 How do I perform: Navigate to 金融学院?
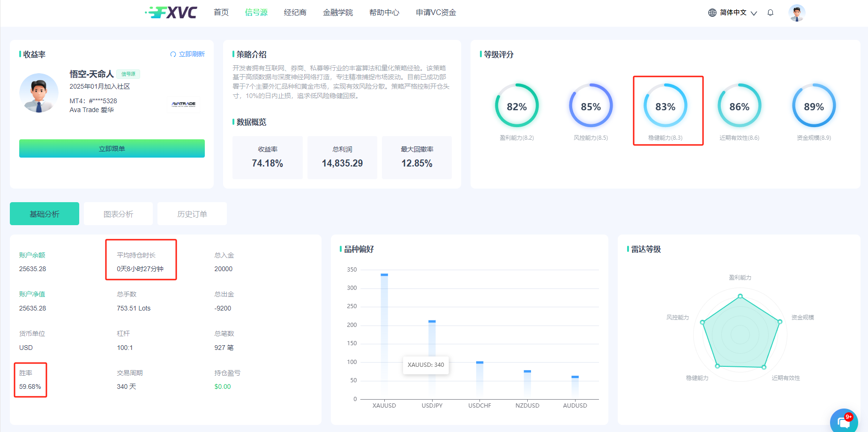(338, 13)
